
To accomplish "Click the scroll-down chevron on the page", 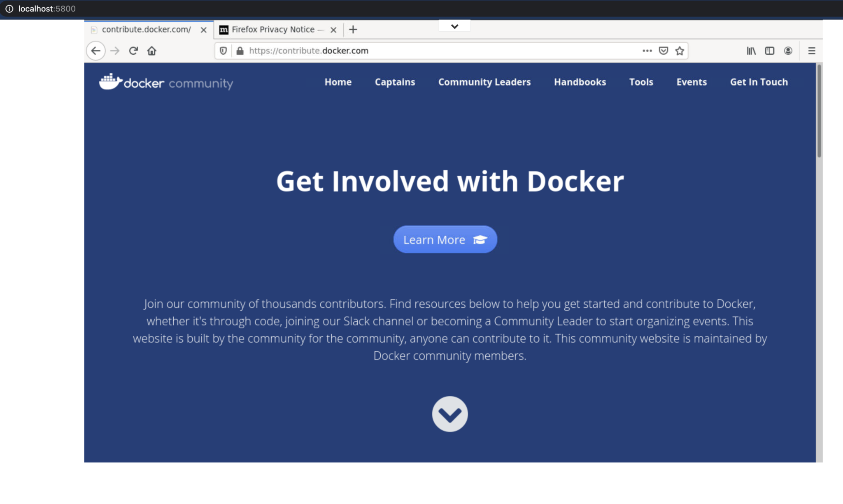I will pyautogui.click(x=450, y=413).
